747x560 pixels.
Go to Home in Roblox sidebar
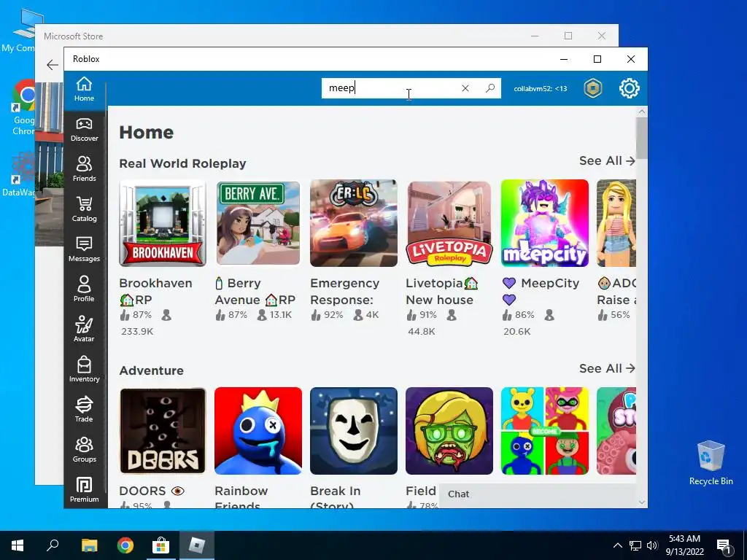pos(84,90)
